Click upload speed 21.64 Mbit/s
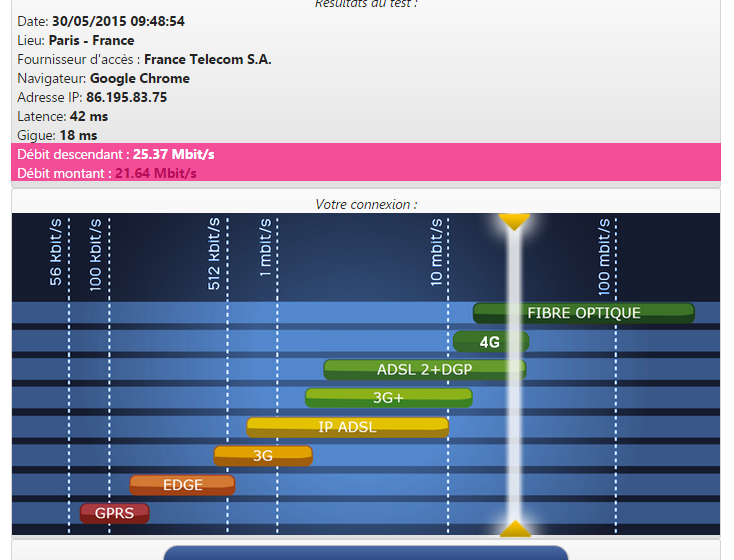Image resolution: width=734 pixels, height=560 pixels. click(156, 174)
